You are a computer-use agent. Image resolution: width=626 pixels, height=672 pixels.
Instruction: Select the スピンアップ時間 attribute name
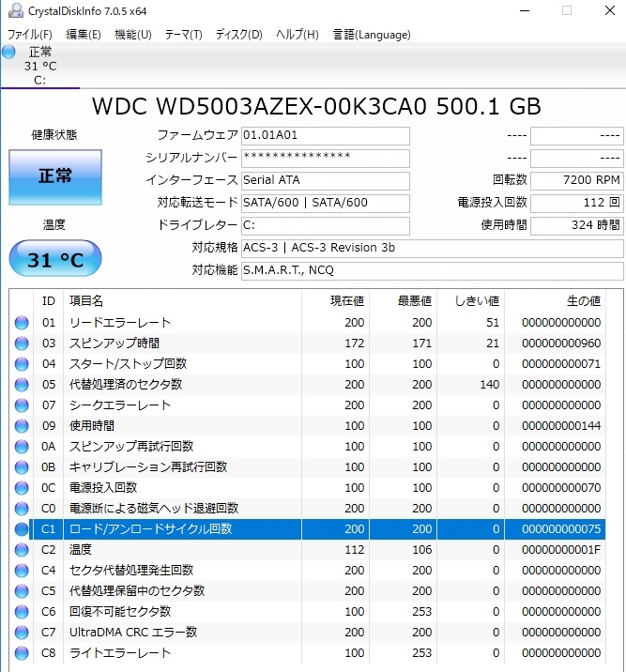click(x=115, y=344)
